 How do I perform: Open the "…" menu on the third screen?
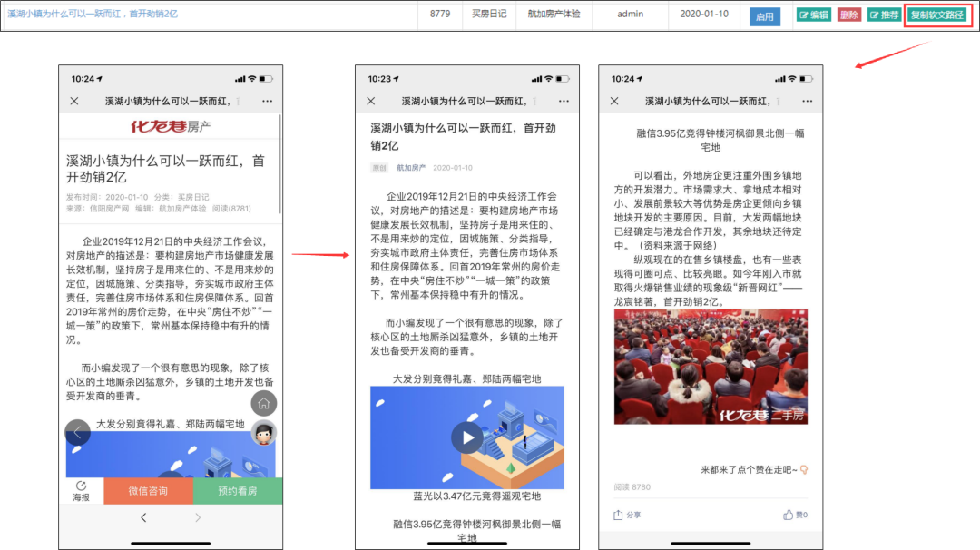coord(807,101)
